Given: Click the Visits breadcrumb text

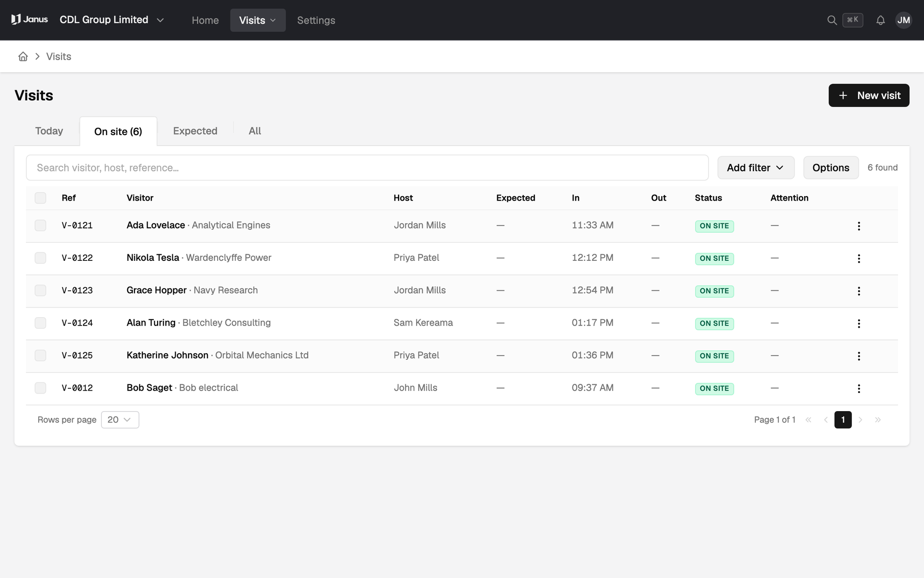Looking at the screenshot, I should click(59, 56).
